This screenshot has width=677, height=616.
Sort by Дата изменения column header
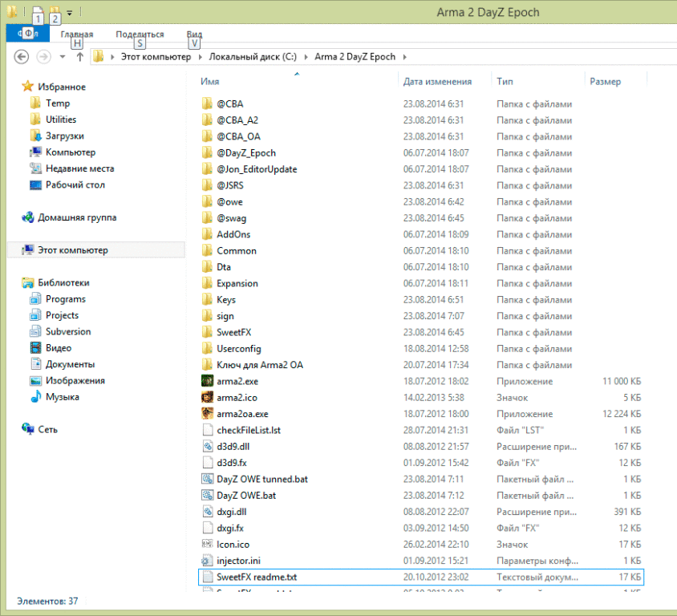click(x=437, y=82)
